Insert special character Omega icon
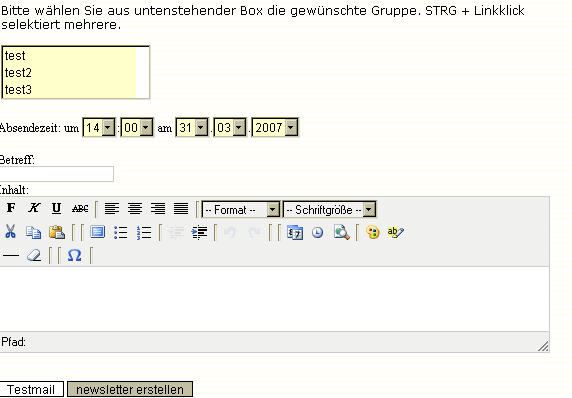 click(x=74, y=255)
